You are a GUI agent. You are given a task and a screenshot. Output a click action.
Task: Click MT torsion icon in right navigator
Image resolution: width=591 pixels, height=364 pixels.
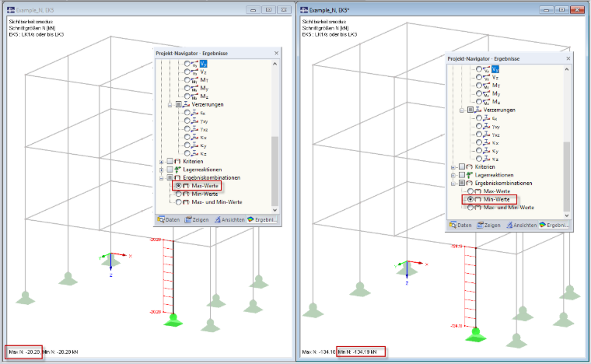487,86
